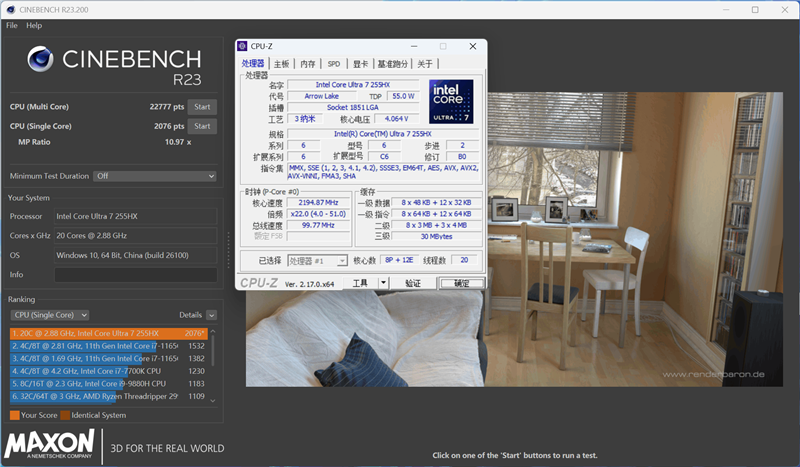Start the CPU Single Core test

pyautogui.click(x=202, y=126)
